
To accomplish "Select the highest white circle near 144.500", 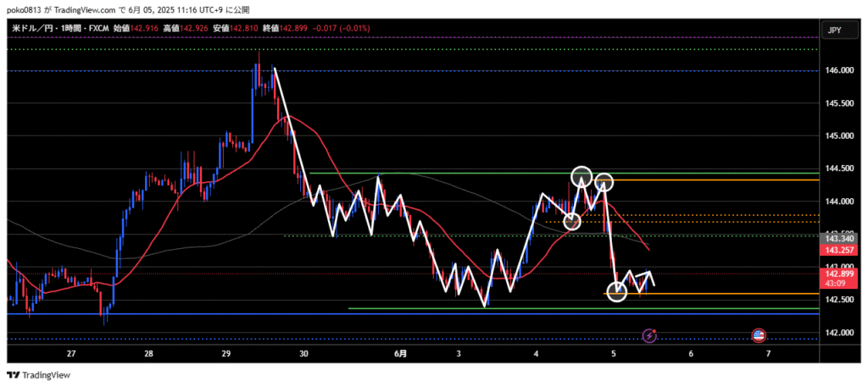I will pos(581,176).
